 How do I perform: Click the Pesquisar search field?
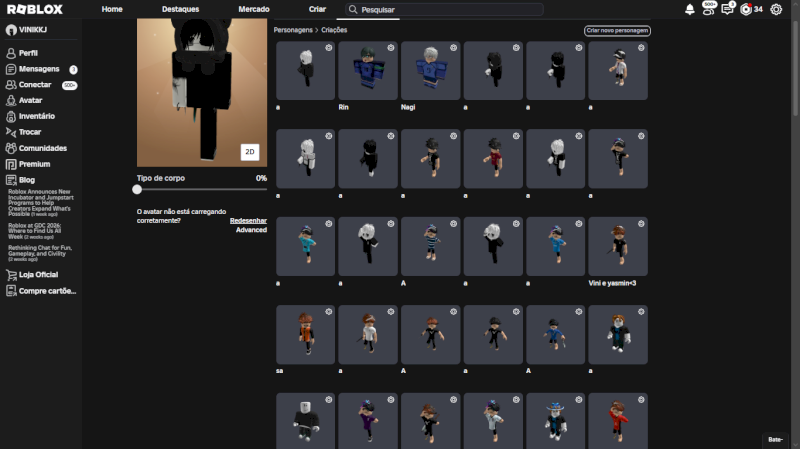tap(444, 9)
